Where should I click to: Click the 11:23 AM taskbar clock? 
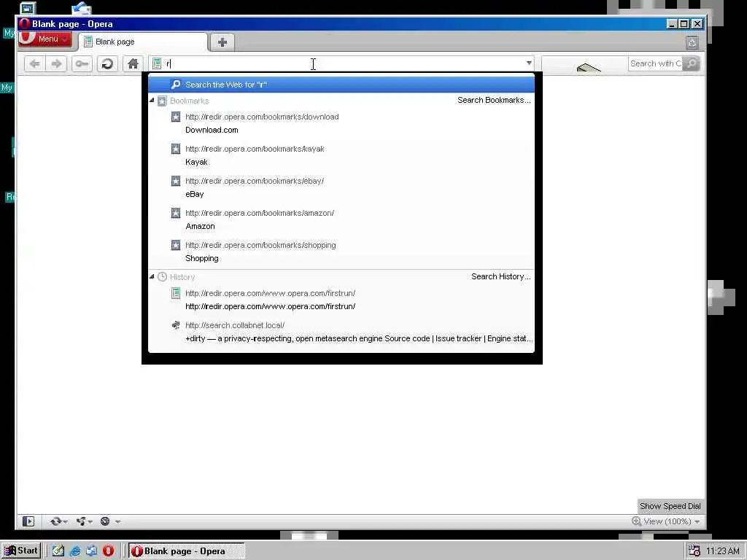click(x=723, y=551)
